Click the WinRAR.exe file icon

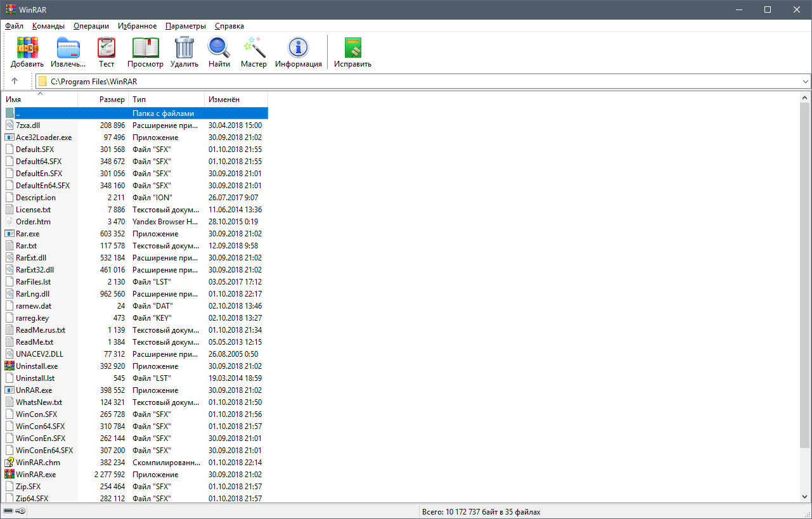coord(10,475)
